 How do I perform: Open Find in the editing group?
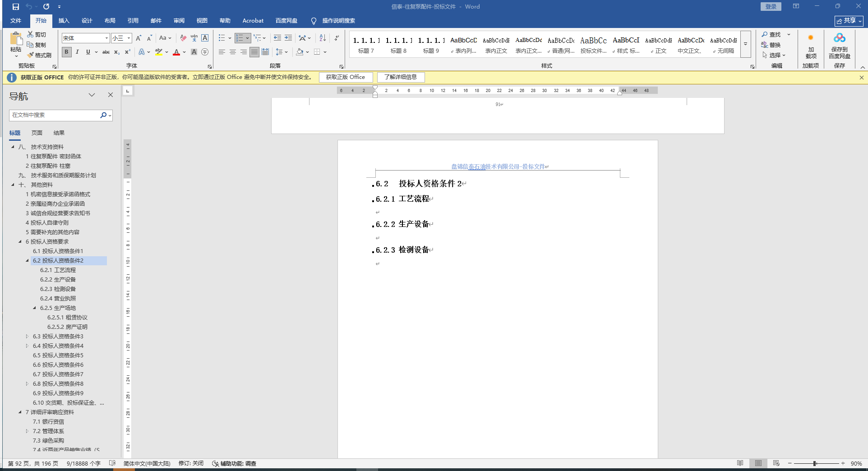[x=771, y=35]
